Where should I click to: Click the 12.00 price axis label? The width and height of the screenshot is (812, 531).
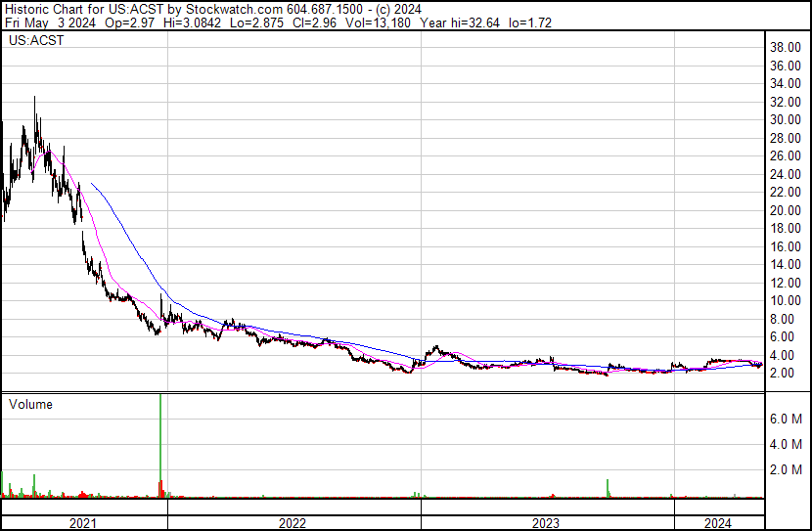coord(786,283)
